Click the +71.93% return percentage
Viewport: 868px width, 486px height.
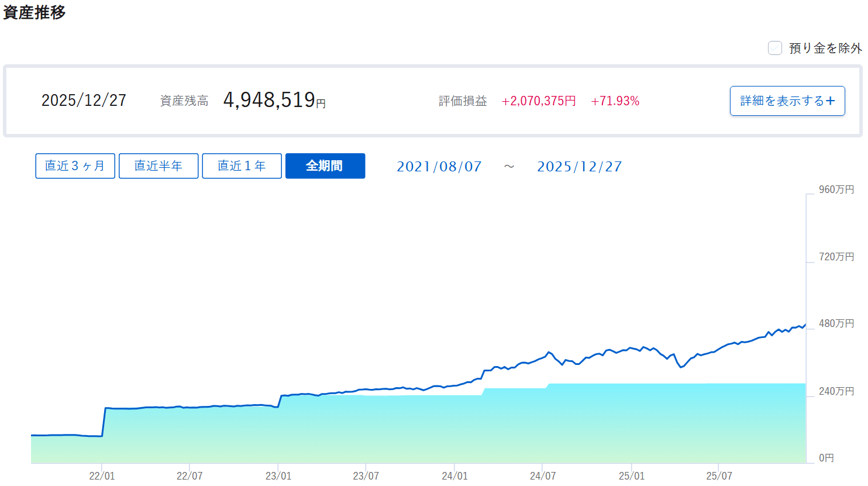615,101
